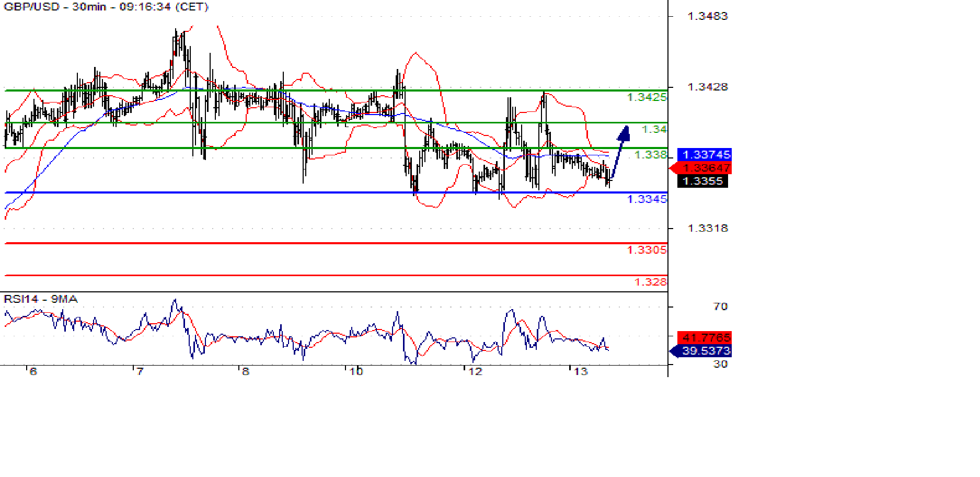The image size is (980, 477).
Task: Click the blue 1.33745 price tag
Action: 705,154
